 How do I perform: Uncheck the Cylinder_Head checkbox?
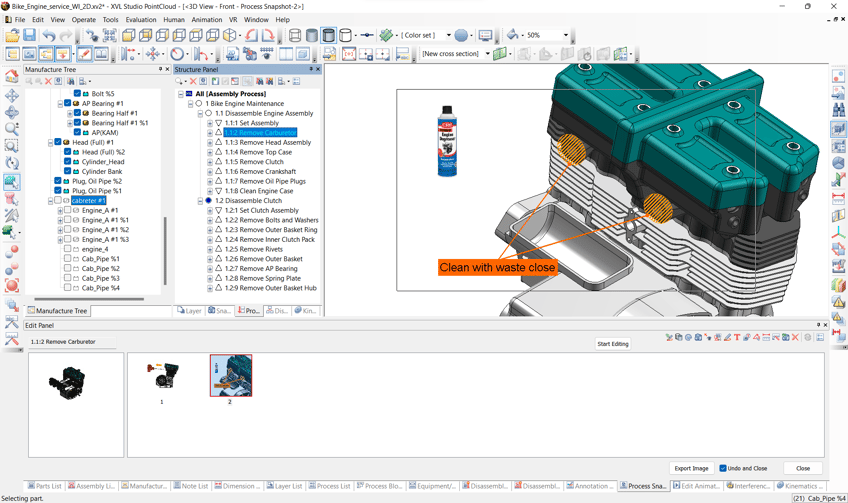click(68, 162)
